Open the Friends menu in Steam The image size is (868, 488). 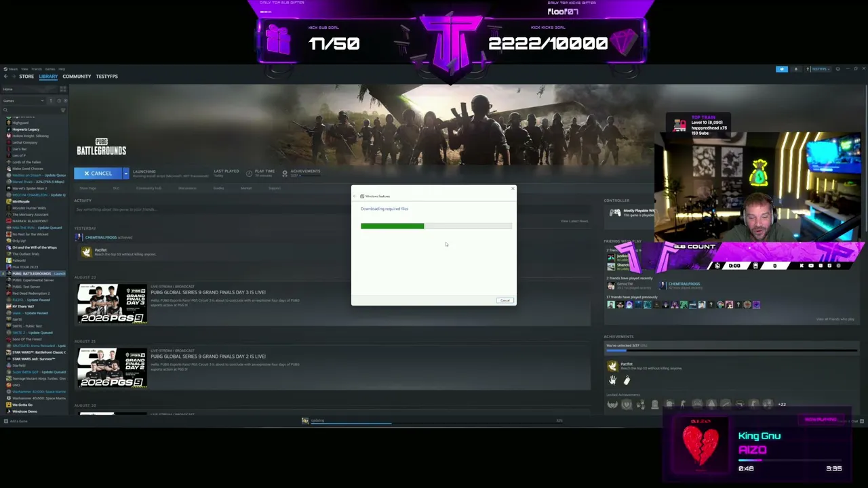coord(37,69)
